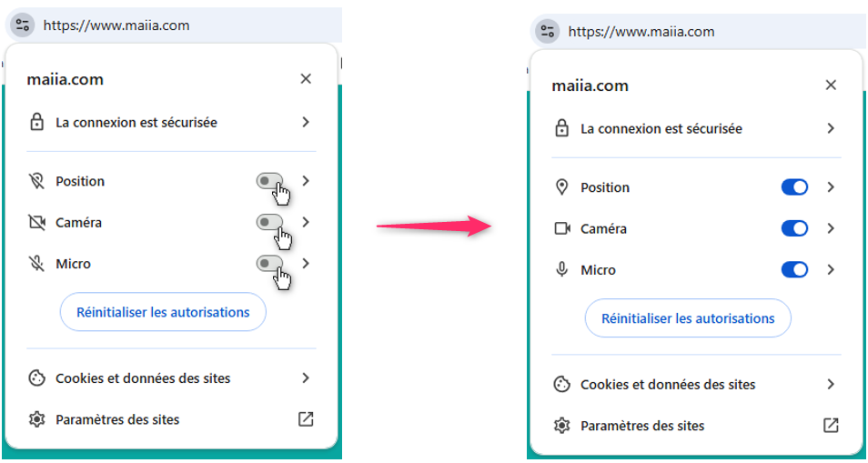
Task: Expand the chevron after the blue Position toggle
Action: [831, 187]
